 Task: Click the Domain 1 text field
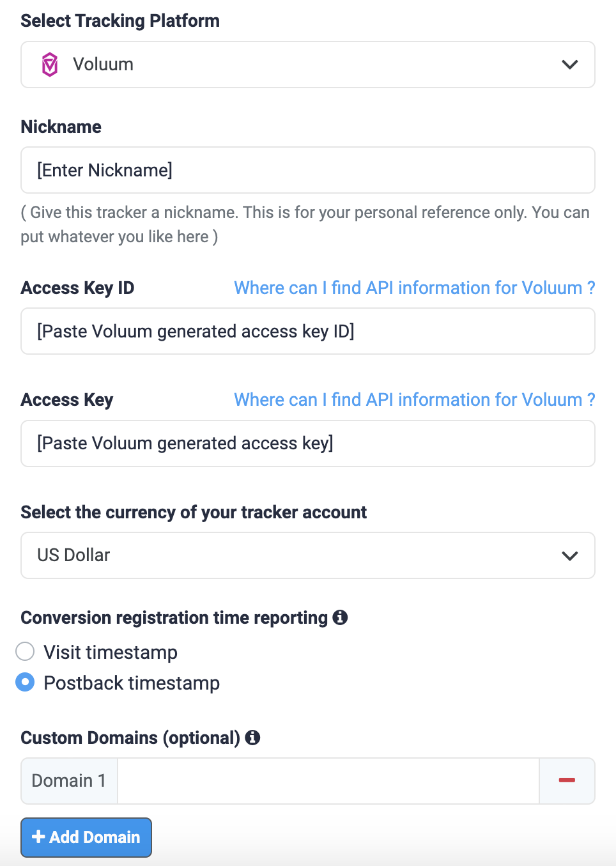pos(328,780)
